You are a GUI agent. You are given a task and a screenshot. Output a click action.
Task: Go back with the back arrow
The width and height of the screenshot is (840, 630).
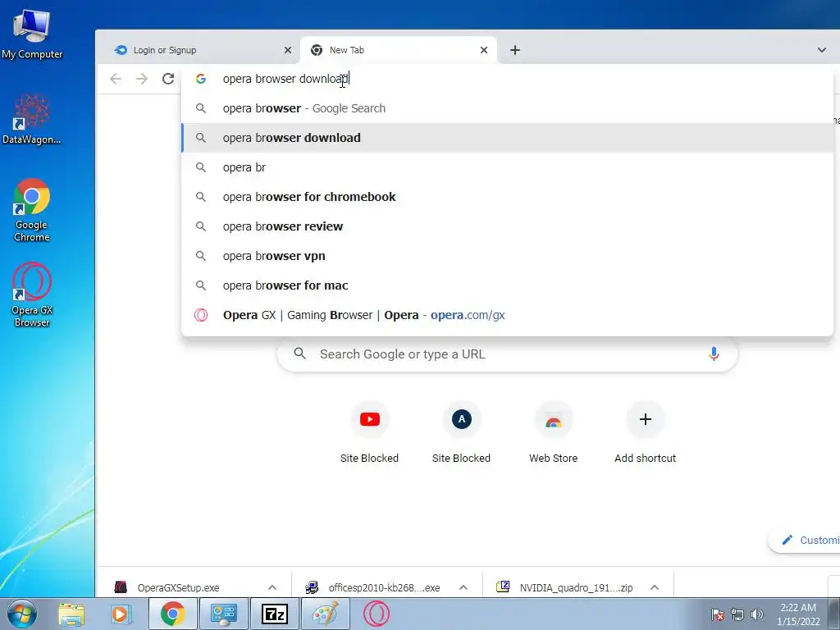116,79
